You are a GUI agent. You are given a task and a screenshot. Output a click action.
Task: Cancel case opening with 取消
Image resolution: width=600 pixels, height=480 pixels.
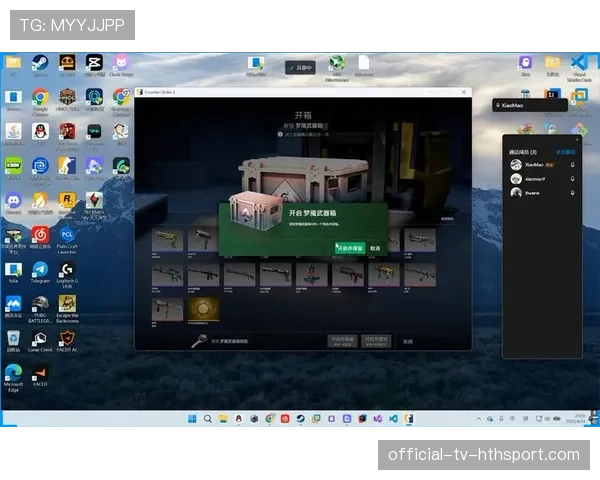(375, 248)
